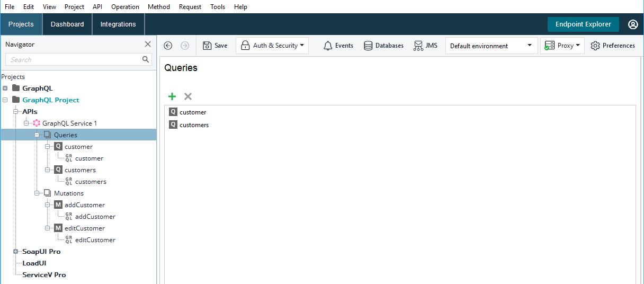This screenshot has width=644, height=284.
Task: Expand the SoapUI Pro node
Action: coord(16,252)
